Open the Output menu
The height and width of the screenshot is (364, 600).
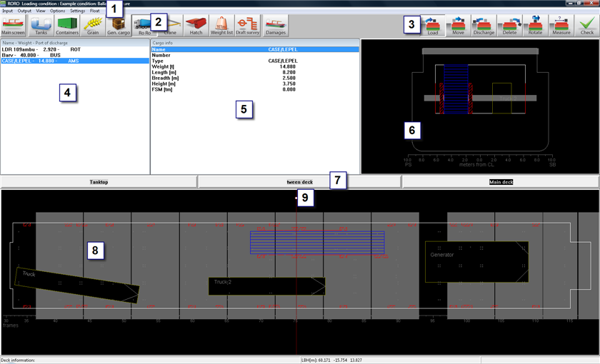click(24, 11)
